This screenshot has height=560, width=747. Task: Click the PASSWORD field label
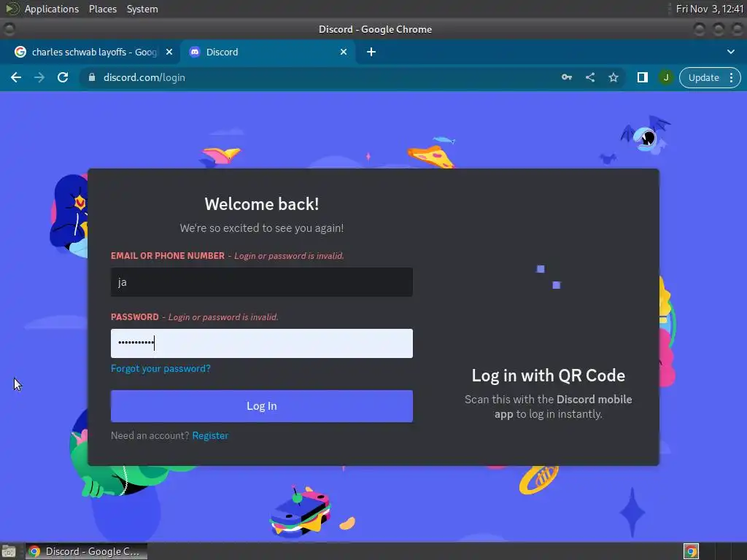coord(135,317)
